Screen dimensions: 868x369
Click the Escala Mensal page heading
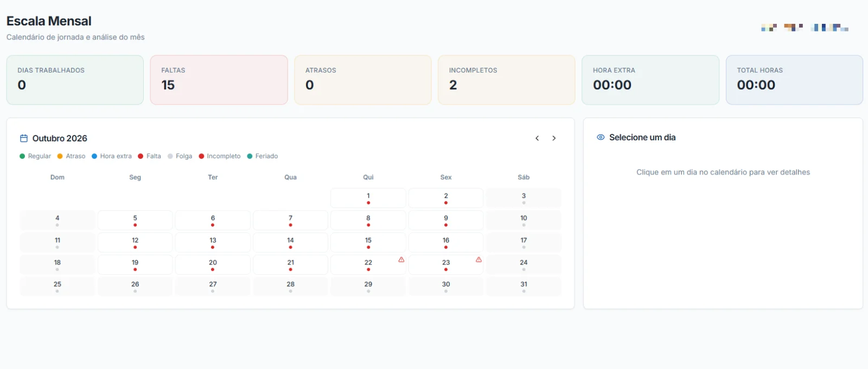pyautogui.click(x=49, y=21)
